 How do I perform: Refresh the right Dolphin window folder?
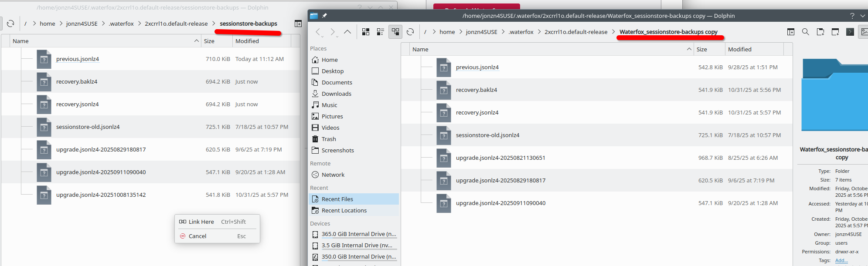pyautogui.click(x=410, y=32)
